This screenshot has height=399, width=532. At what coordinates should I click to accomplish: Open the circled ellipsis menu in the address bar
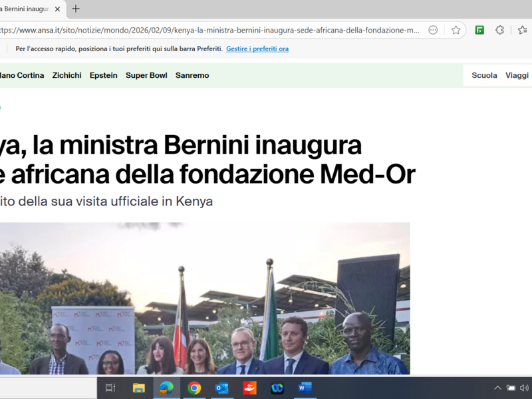tap(433, 29)
